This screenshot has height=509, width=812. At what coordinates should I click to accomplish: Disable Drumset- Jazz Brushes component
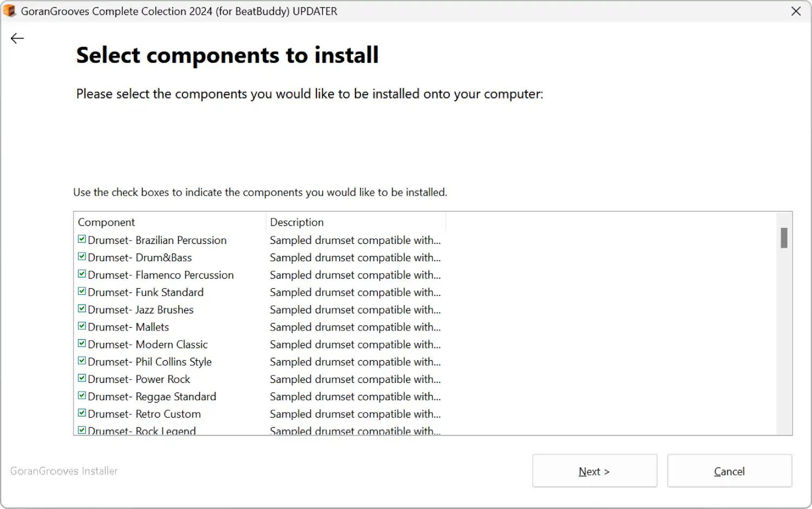click(x=82, y=308)
